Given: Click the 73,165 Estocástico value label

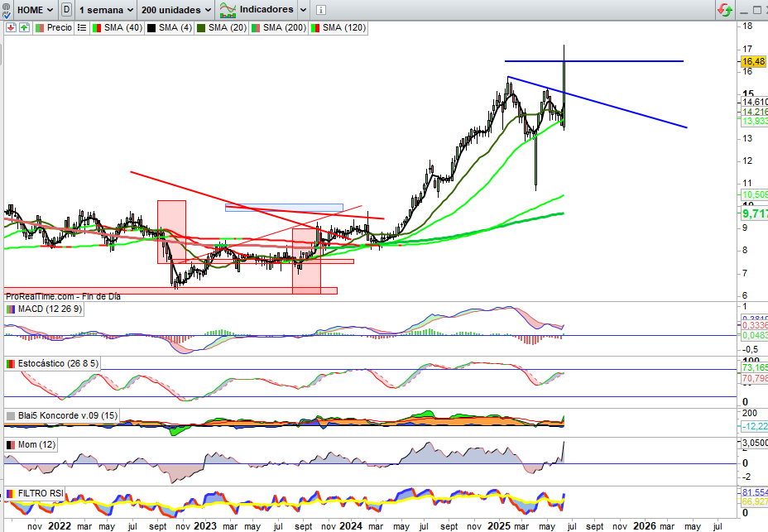Looking at the screenshot, I should coord(755,367).
